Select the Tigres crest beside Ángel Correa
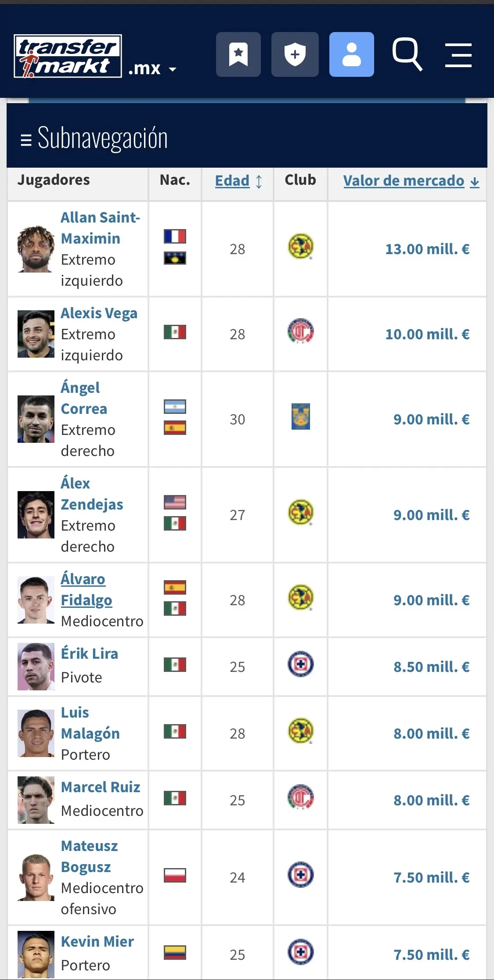This screenshot has height=980, width=494. click(x=300, y=419)
